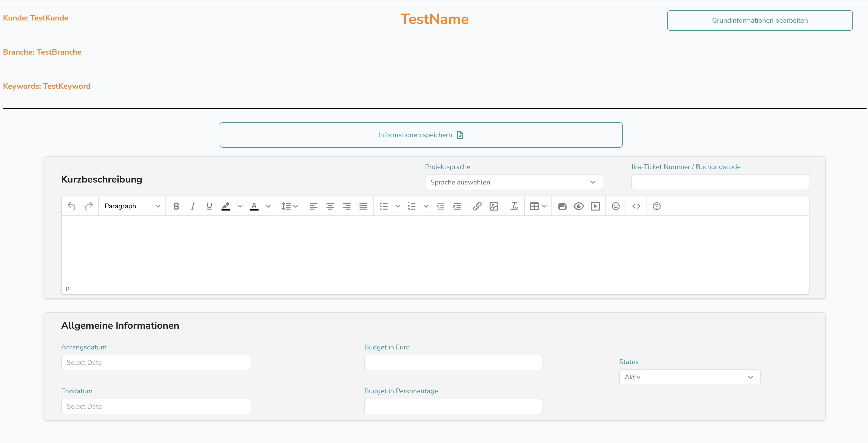Click the Insert Link icon
The width and height of the screenshot is (868, 443).
(477, 206)
